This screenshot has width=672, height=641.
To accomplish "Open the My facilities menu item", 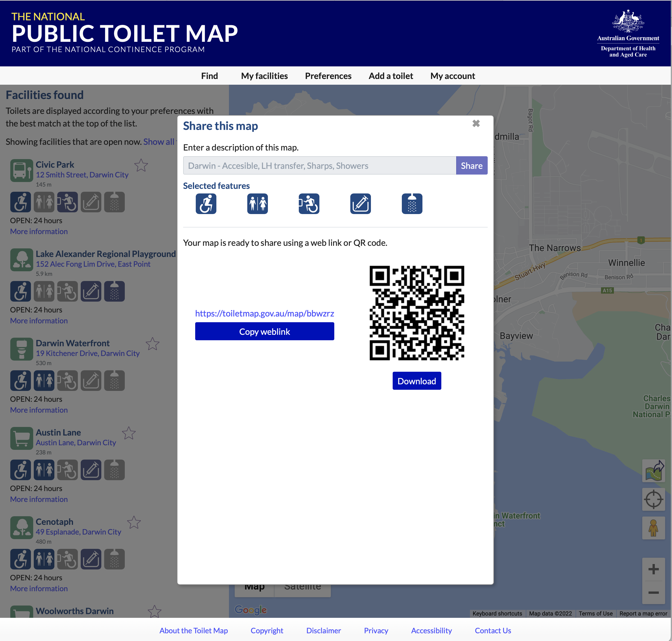I will (264, 76).
